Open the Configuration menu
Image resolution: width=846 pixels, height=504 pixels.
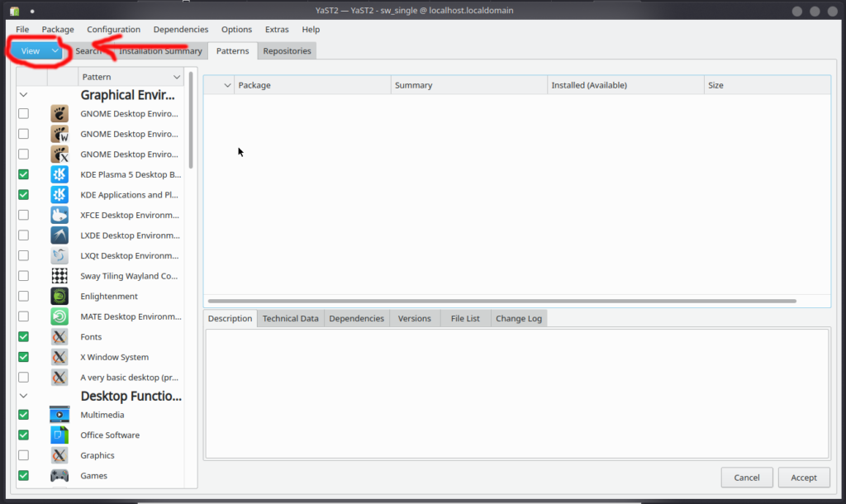113,29
